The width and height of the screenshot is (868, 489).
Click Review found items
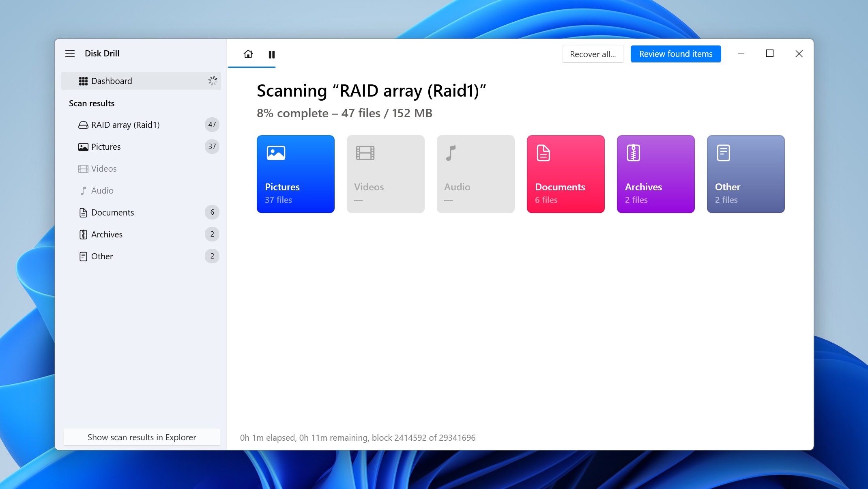click(675, 54)
